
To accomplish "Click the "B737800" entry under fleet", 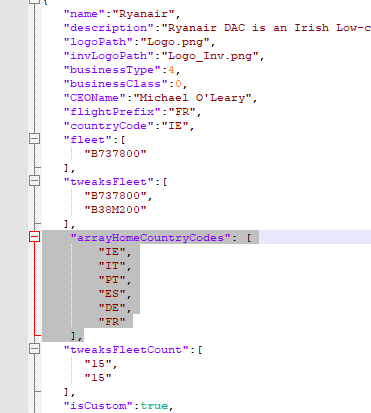I will coord(116,154).
